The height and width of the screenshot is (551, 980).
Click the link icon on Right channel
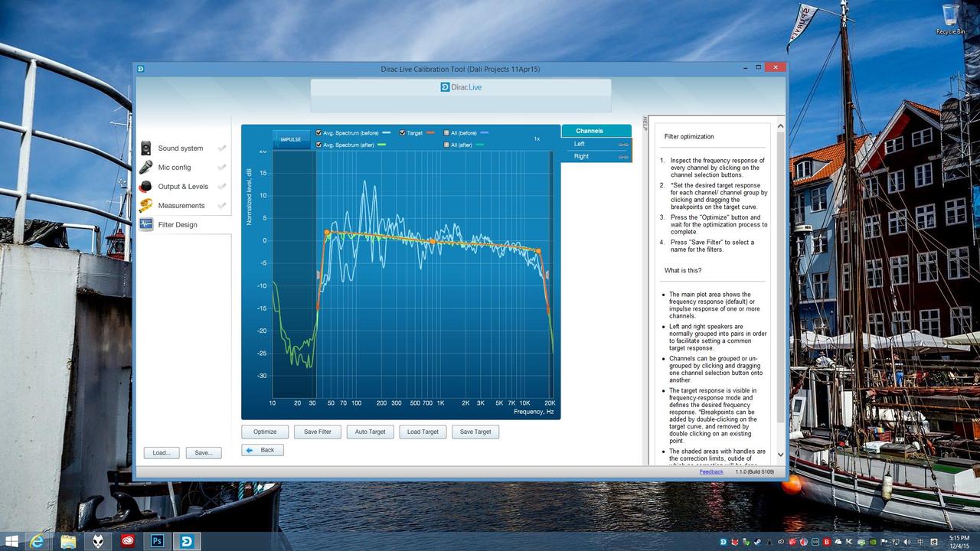tap(623, 156)
